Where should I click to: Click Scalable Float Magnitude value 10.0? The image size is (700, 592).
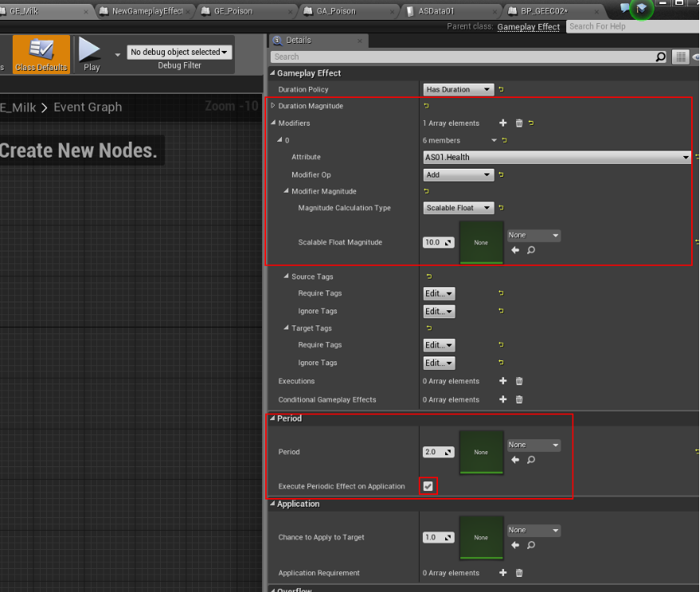pyautogui.click(x=438, y=242)
